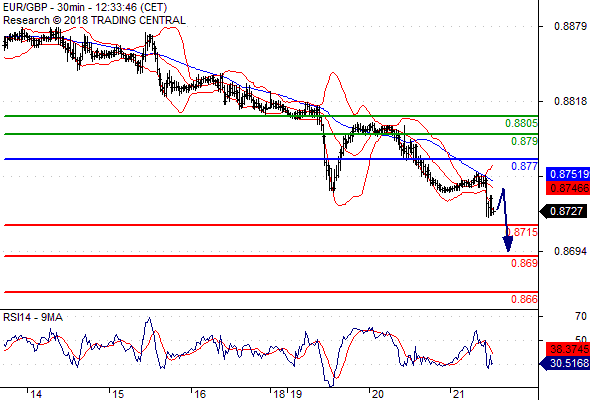Click the green 0.8805 resistance level label
This screenshot has height=400, width=590.
[521, 123]
